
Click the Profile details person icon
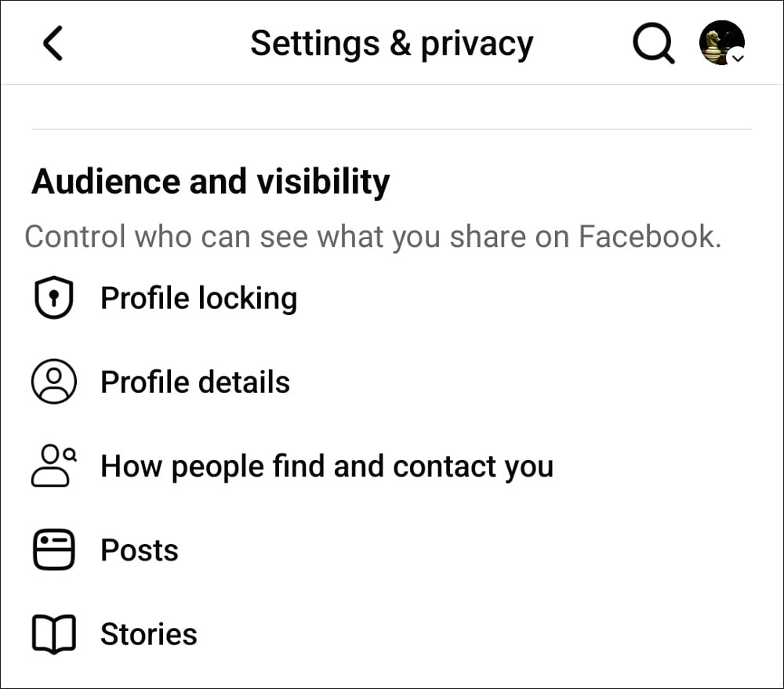point(53,382)
